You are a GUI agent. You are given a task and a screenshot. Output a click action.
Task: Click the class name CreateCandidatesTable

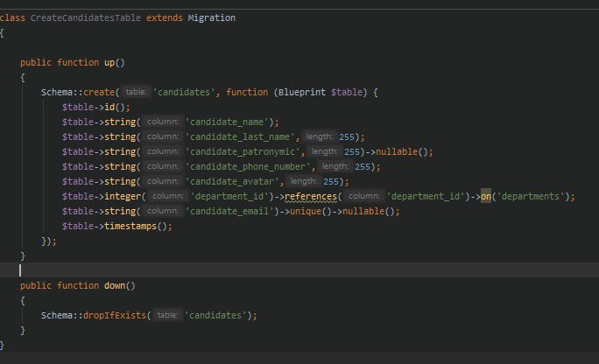[x=86, y=17]
